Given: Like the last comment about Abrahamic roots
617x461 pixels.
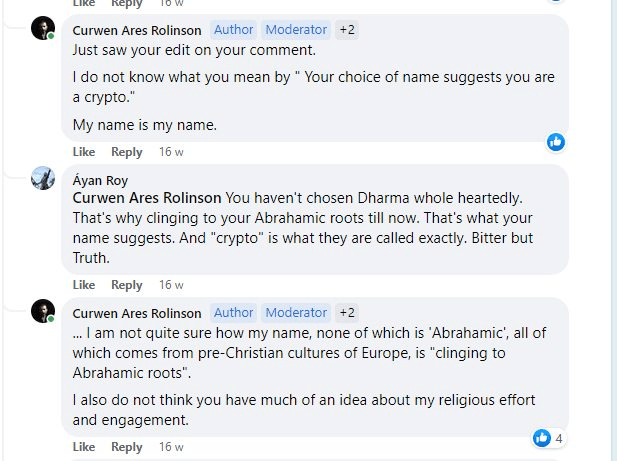Looking at the screenshot, I should (x=84, y=447).
